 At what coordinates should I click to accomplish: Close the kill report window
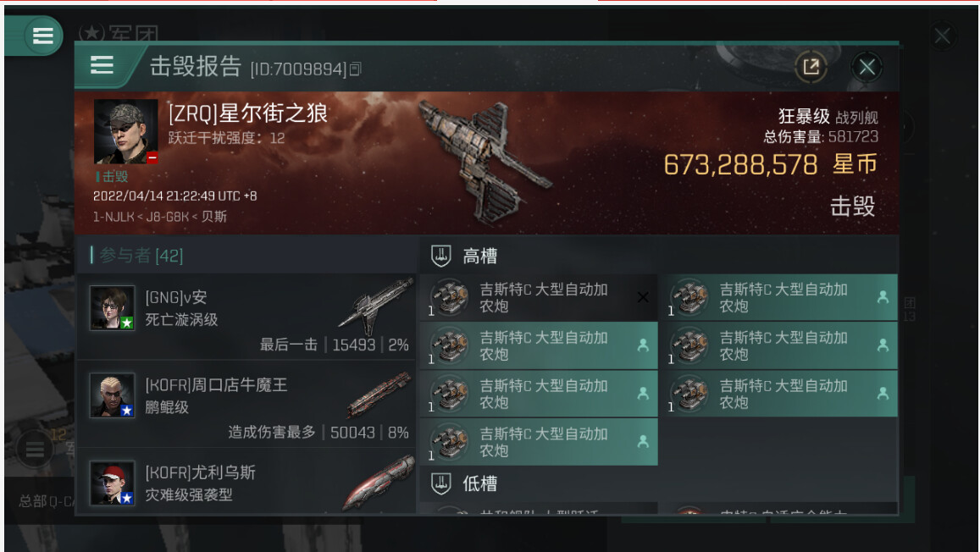coord(866,67)
